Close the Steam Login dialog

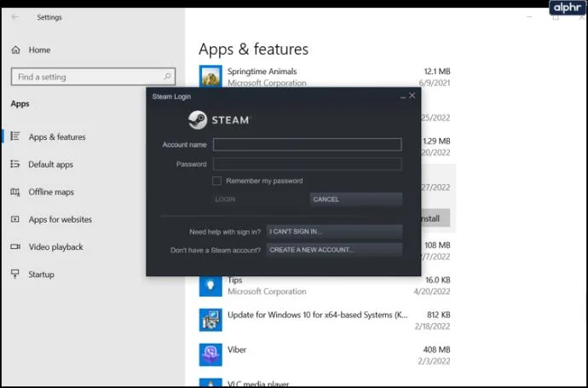coord(412,96)
